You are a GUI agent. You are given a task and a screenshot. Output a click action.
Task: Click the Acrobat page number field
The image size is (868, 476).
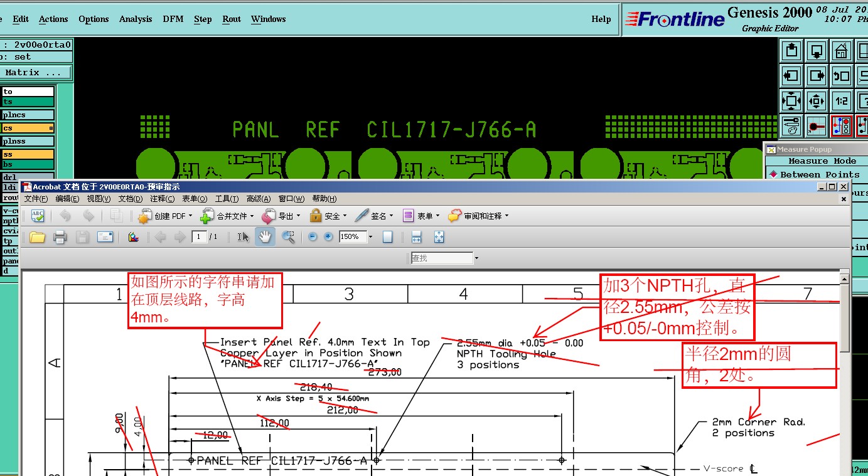click(x=200, y=237)
